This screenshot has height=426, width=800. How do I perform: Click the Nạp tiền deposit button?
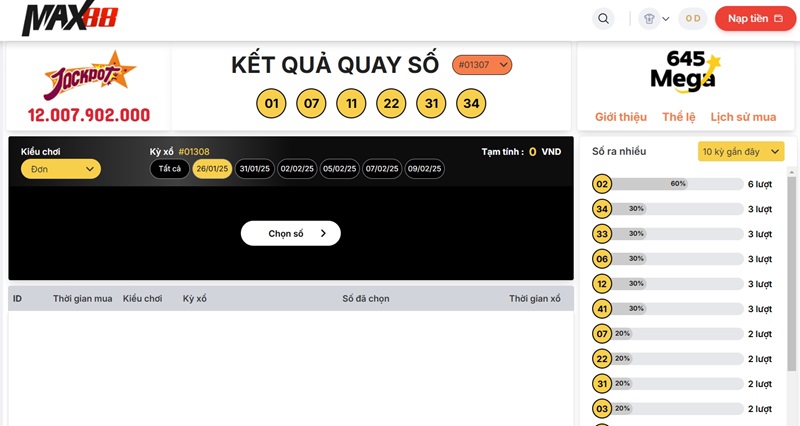[x=755, y=18]
